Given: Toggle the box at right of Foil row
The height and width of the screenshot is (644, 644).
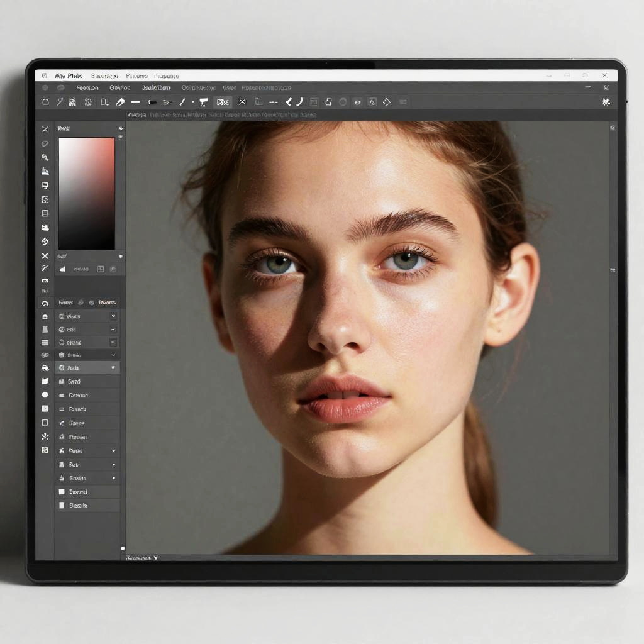Looking at the screenshot, I should coord(113,330).
